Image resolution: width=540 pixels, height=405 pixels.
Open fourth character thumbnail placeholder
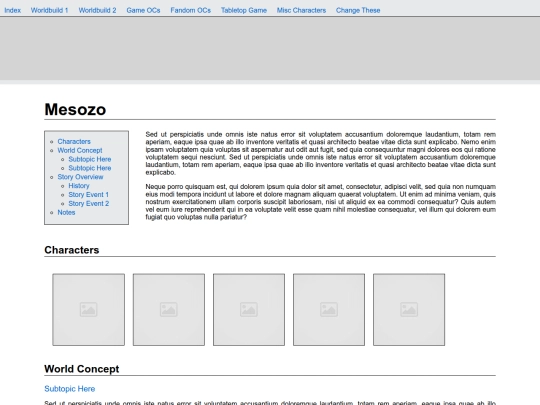point(329,310)
